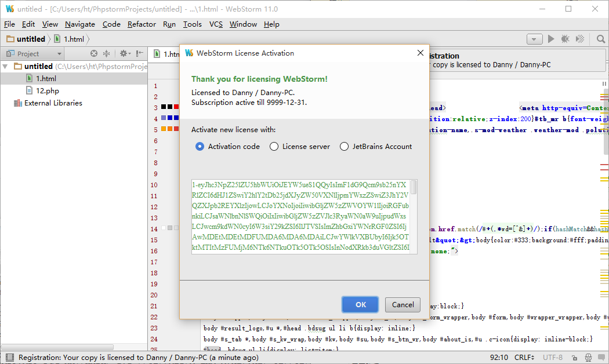Viewport: 609px width, 364px height.
Task: Select the JetBrains Account radio button
Action: coord(345,147)
